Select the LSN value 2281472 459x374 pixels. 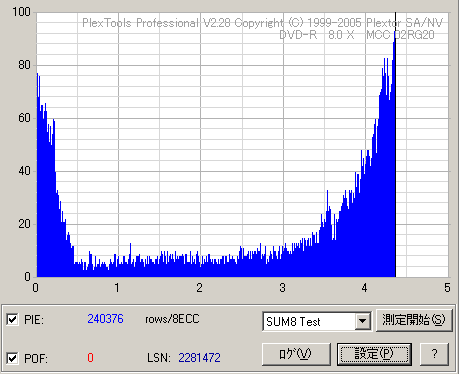click(x=199, y=358)
